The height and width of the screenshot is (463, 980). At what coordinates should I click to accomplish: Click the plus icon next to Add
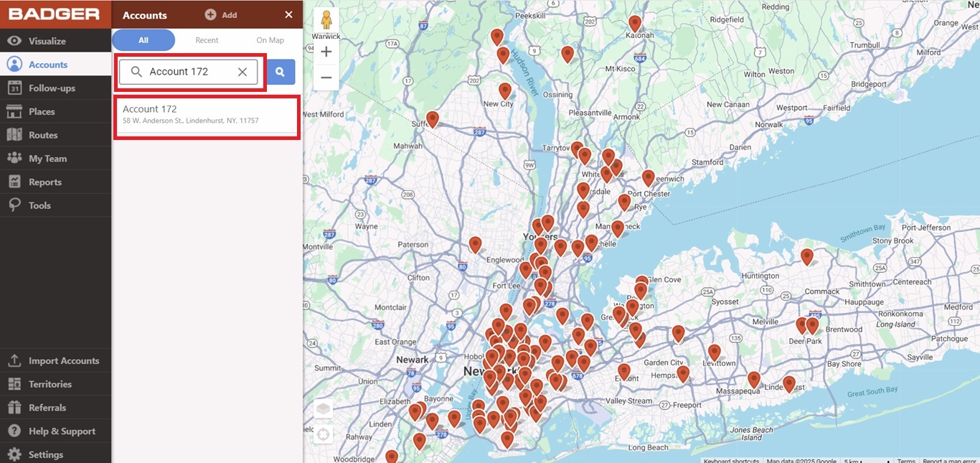tap(210, 14)
